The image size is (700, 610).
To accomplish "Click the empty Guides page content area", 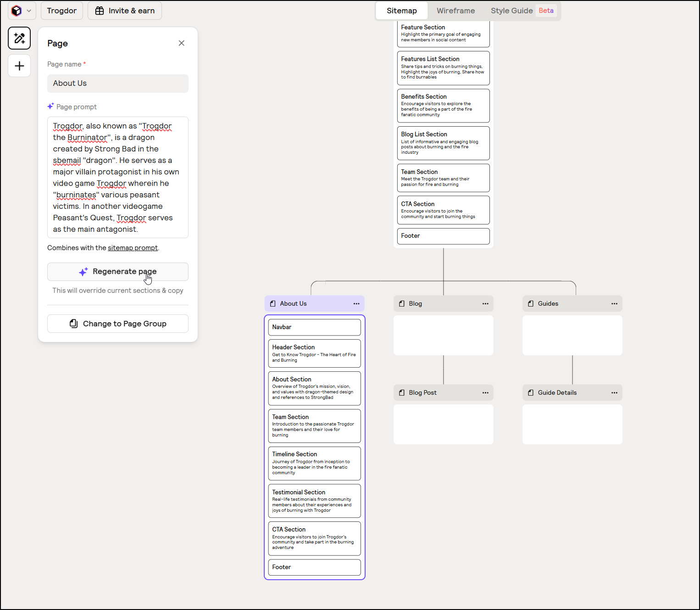I will pyautogui.click(x=572, y=335).
